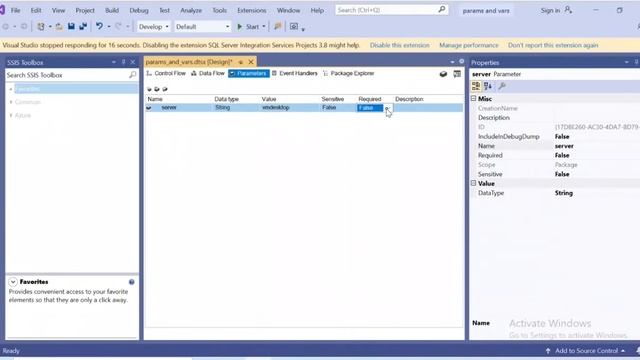Switch to the Package Explorer tab

tap(348, 73)
